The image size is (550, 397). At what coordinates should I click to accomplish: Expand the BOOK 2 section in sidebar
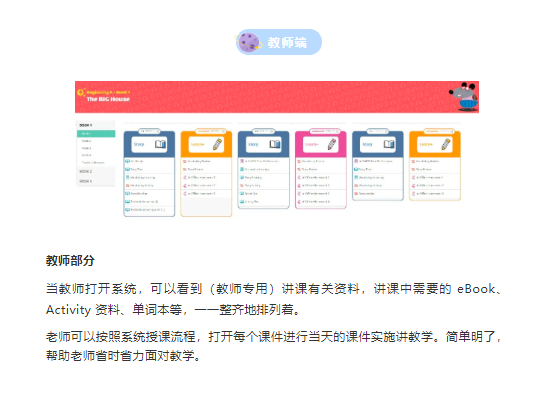(x=96, y=171)
